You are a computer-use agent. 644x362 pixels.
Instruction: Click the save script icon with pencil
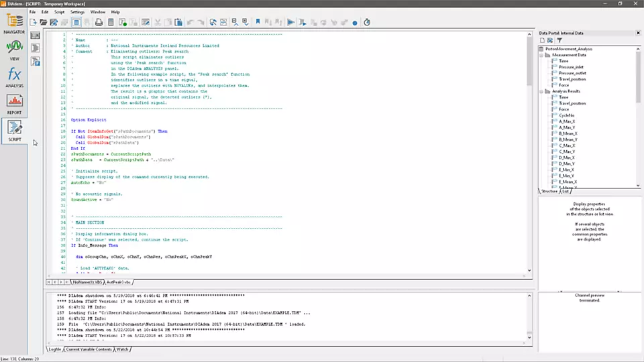click(54, 22)
